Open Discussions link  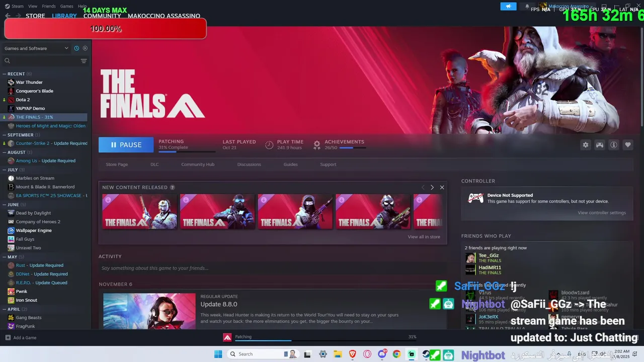point(249,164)
